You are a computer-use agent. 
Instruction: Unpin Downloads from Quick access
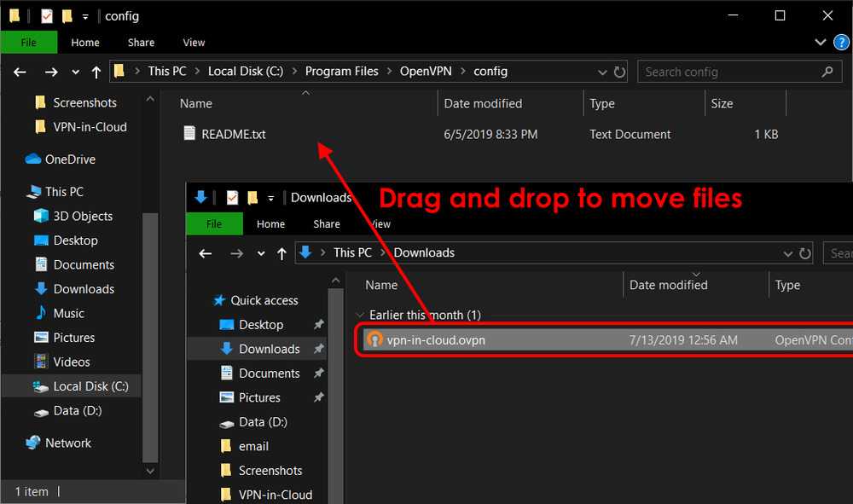(318, 349)
